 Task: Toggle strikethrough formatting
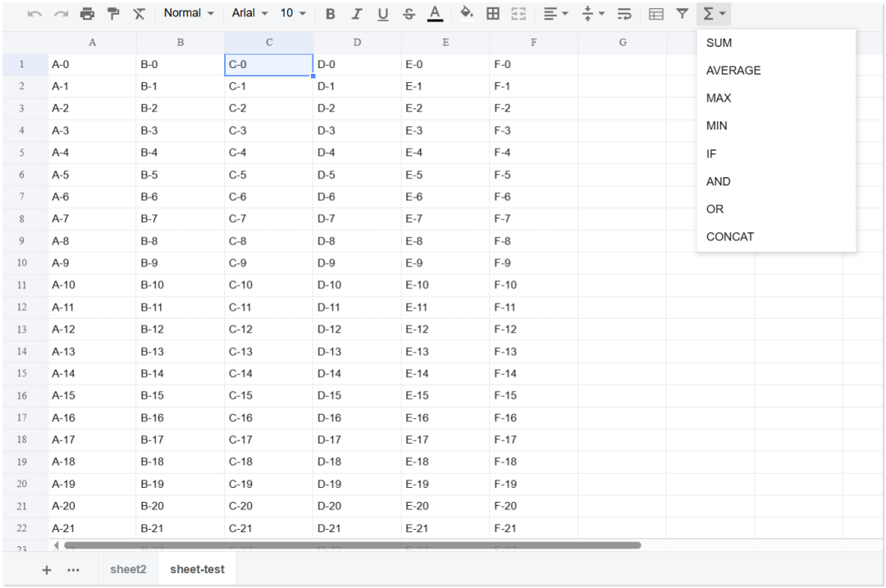[x=409, y=14]
